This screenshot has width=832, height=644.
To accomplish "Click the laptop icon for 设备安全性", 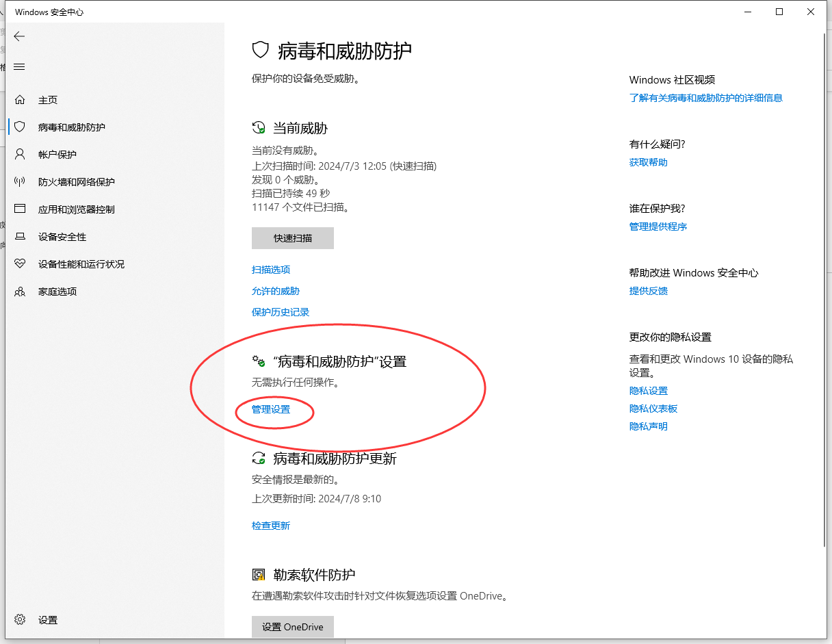I will click(20, 237).
